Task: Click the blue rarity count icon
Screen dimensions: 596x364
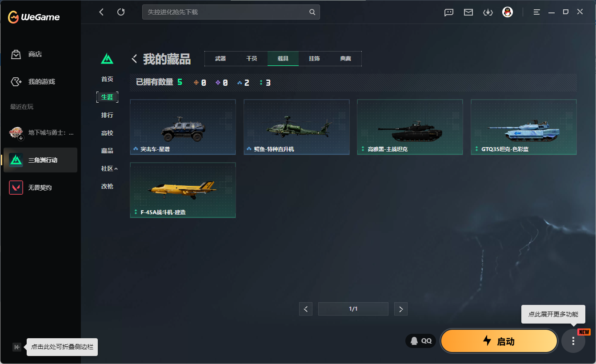Action: coord(240,83)
